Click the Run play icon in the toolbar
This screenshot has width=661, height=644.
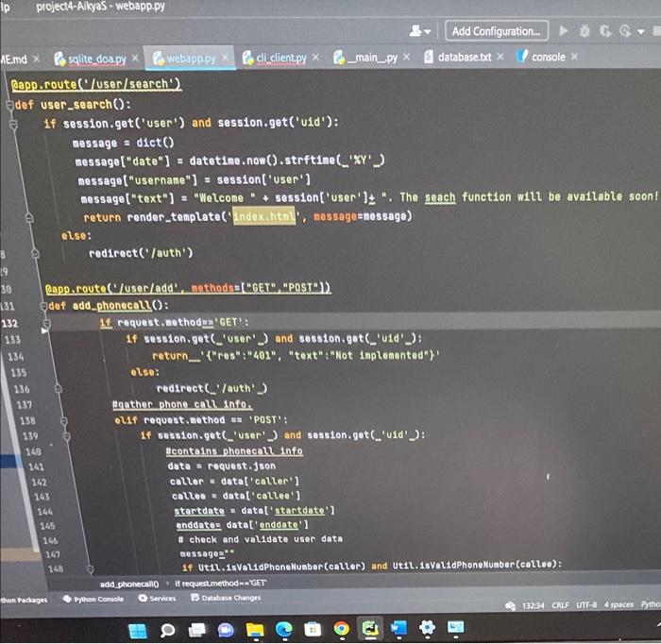(563, 31)
